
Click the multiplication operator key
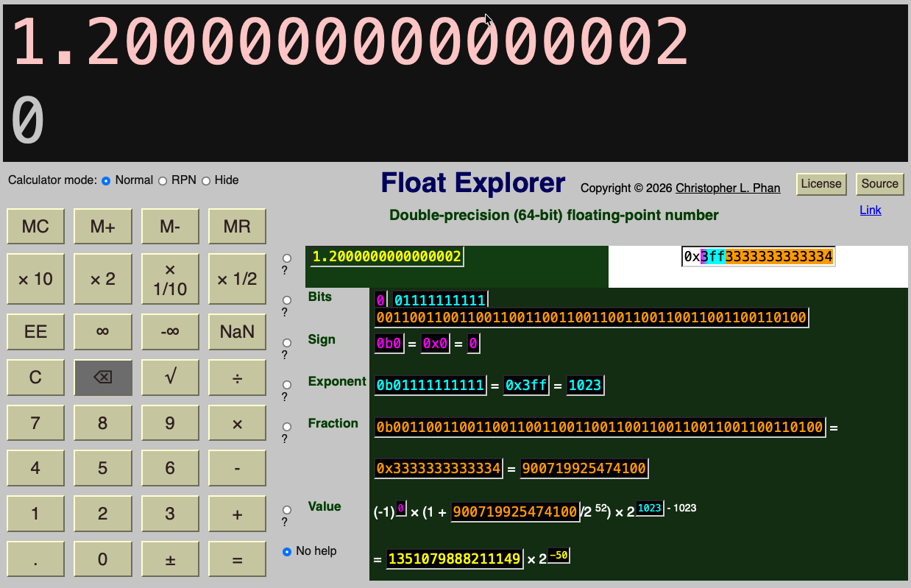coord(237,423)
